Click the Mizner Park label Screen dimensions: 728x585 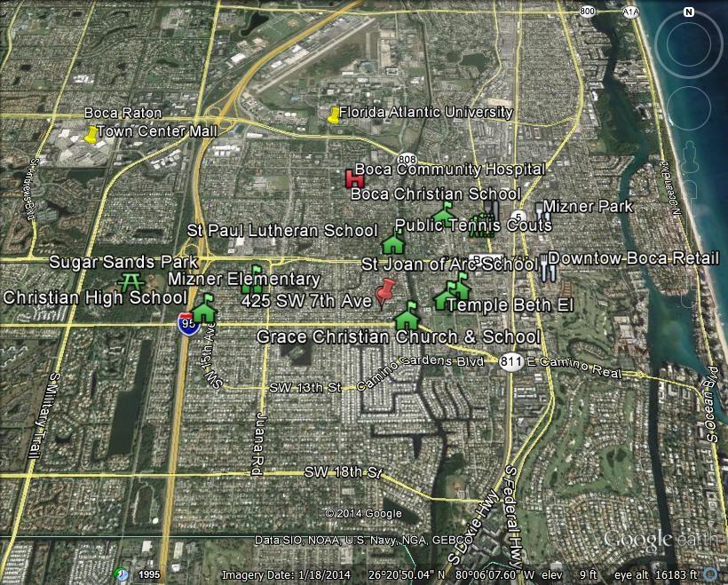point(588,206)
